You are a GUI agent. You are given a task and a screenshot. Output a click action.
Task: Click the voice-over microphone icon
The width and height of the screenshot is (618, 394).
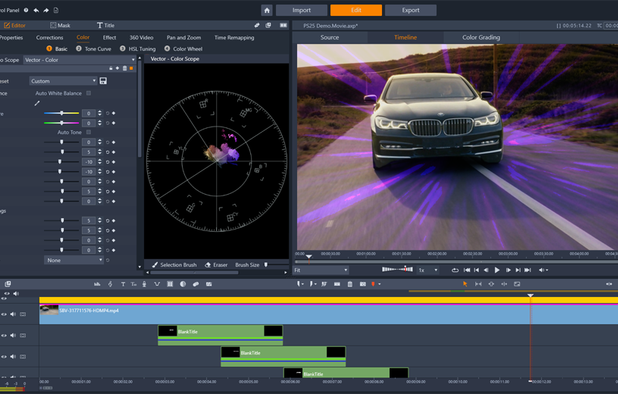coord(144,284)
